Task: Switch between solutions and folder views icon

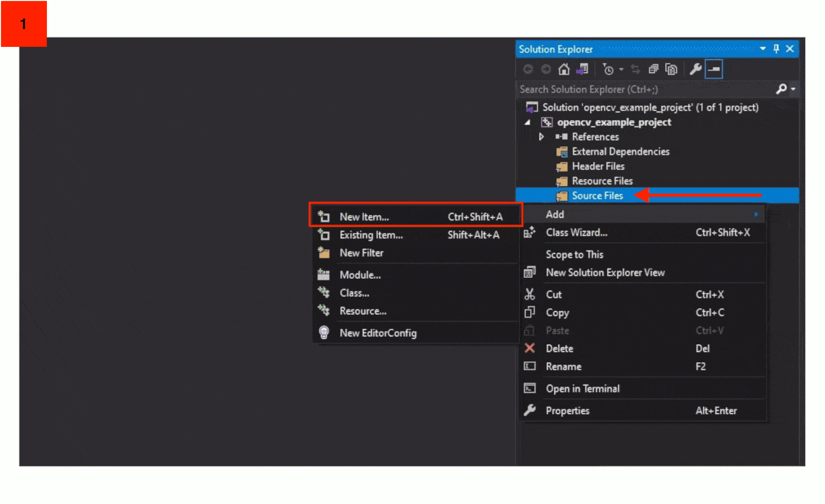Action: tap(583, 69)
